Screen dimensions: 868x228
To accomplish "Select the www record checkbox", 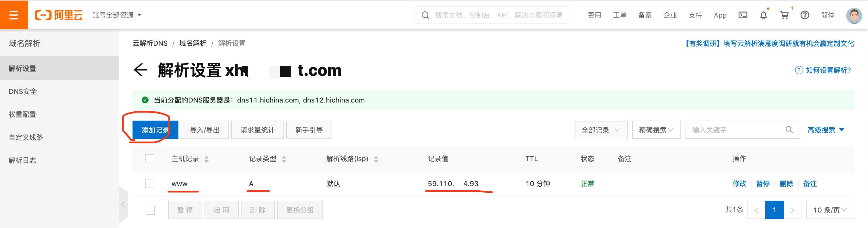I will (x=150, y=183).
